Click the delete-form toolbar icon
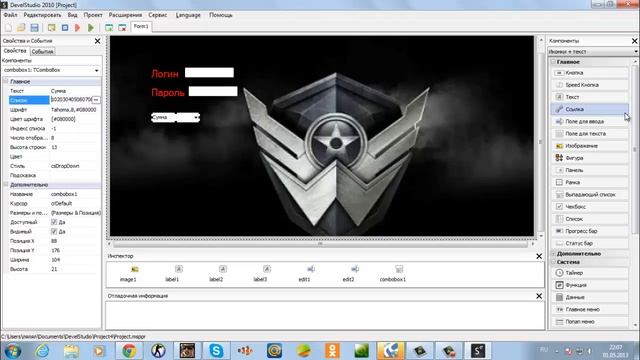640x360 pixels. coord(122,28)
